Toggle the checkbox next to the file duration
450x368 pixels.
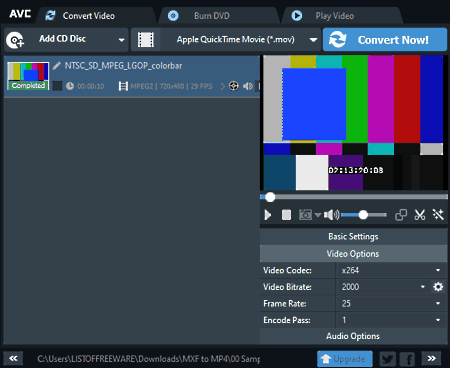[x=57, y=86]
